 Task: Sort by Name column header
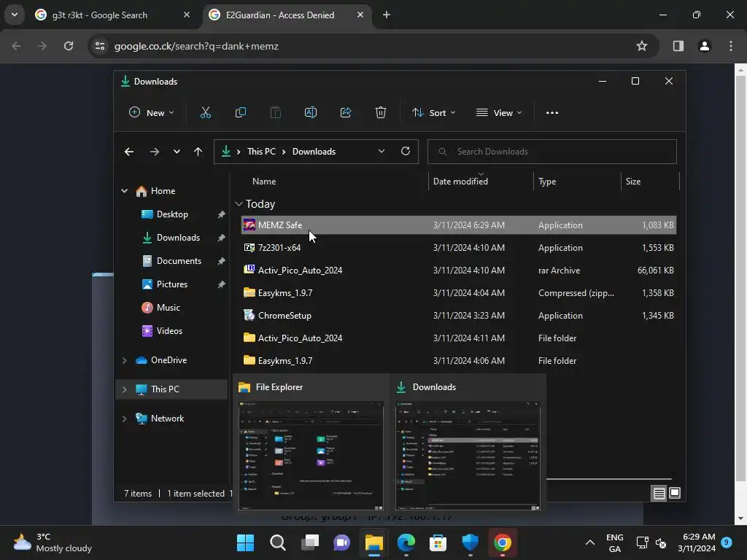coord(264,182)
